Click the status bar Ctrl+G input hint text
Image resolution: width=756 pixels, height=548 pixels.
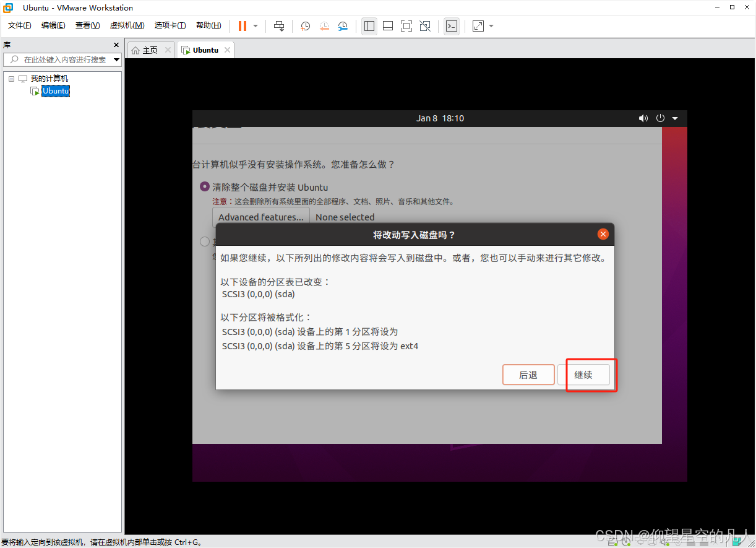tap(101, 542)
